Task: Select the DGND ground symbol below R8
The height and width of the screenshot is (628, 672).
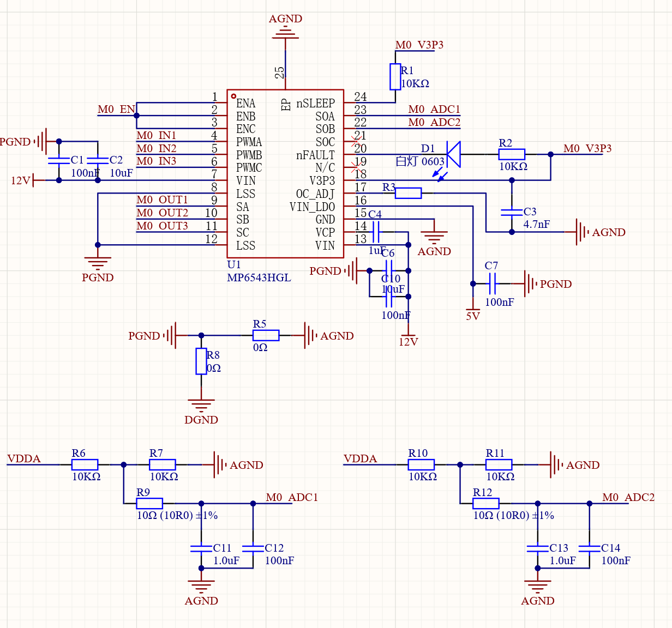Action: tap(201, 406)
